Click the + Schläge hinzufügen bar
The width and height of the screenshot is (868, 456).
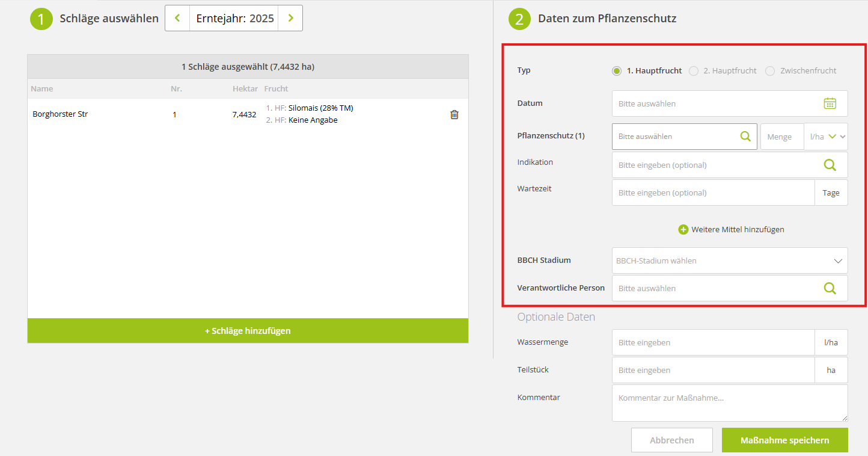coord(248,331)
